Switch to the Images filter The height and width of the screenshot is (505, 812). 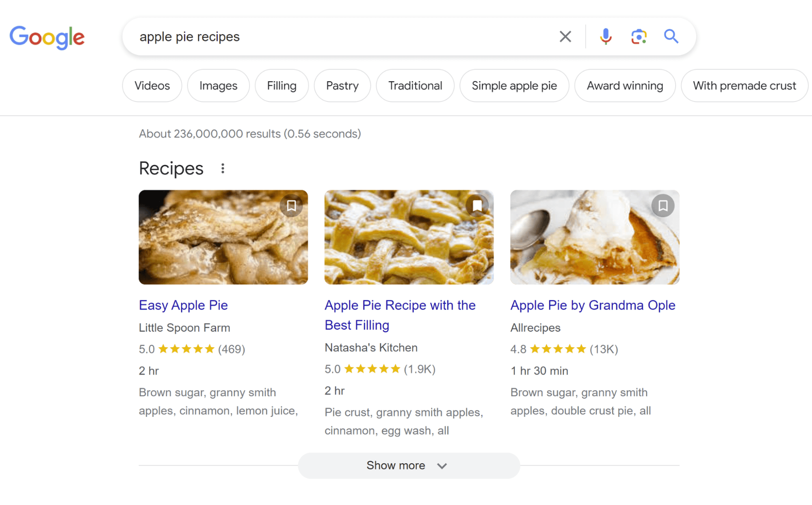pos(218,86)
